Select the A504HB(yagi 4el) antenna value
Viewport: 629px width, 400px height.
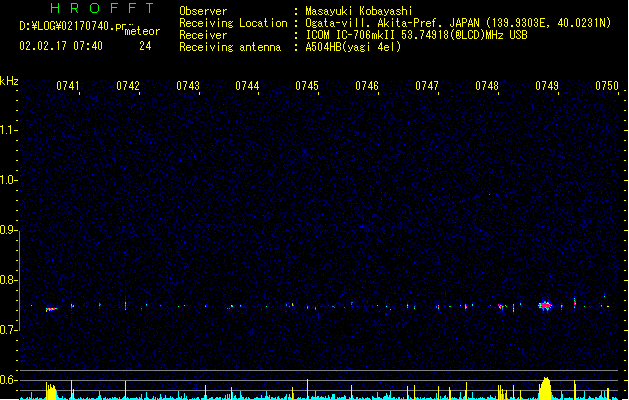pyautogui.click(x=353, y=47)
